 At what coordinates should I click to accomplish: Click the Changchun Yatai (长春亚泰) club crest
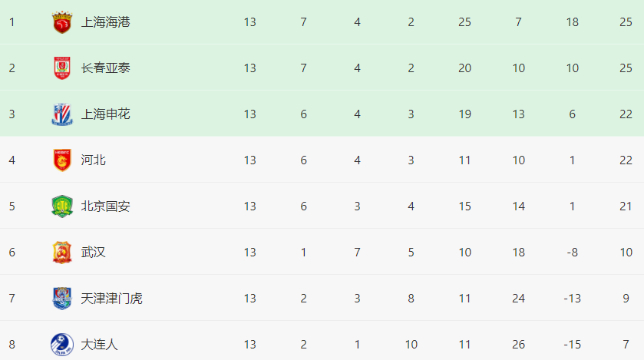pos(61,68)
